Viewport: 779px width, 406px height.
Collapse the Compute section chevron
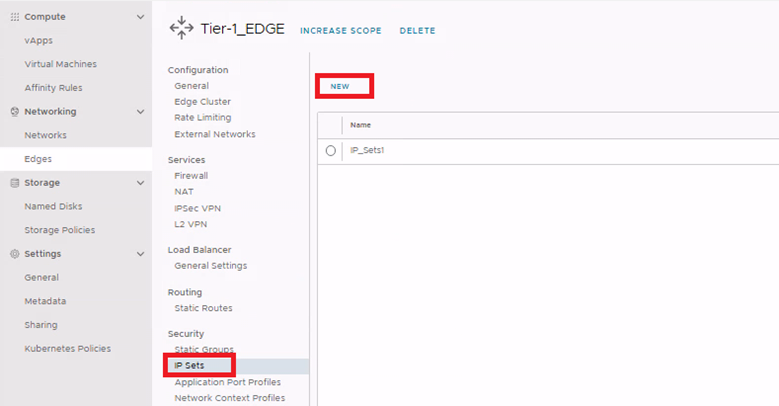click(140, 17)
